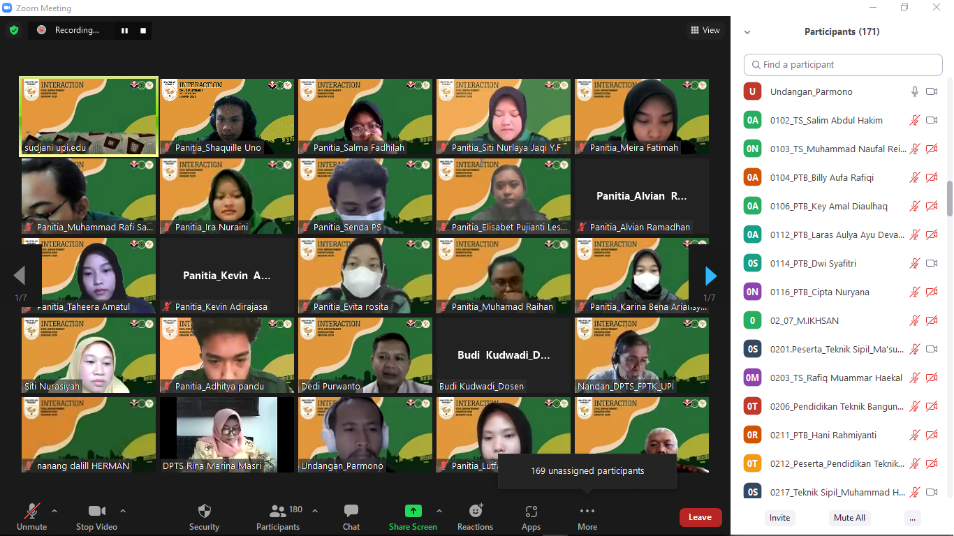Pause the recording
The image size is (954, 536).
[x=125, y=30]
